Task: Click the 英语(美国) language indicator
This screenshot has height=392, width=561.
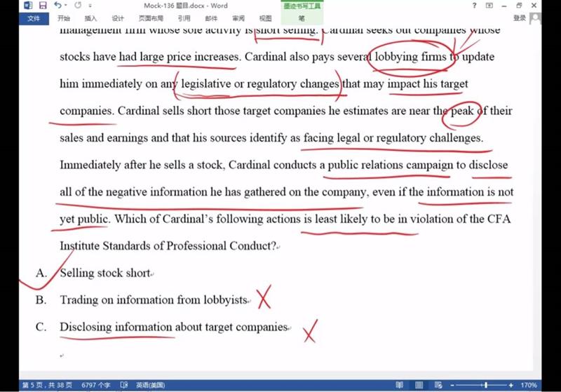Action: (x=150, y=385)
